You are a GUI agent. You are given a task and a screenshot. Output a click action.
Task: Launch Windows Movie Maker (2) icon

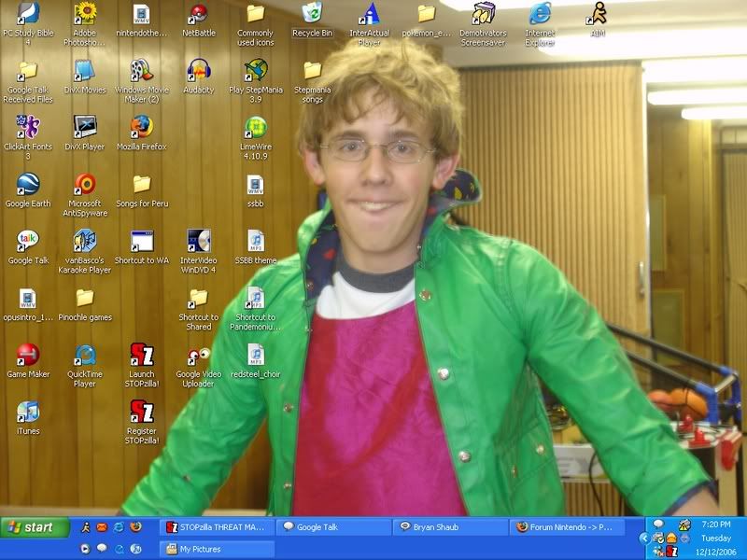(x=142, y=81)
